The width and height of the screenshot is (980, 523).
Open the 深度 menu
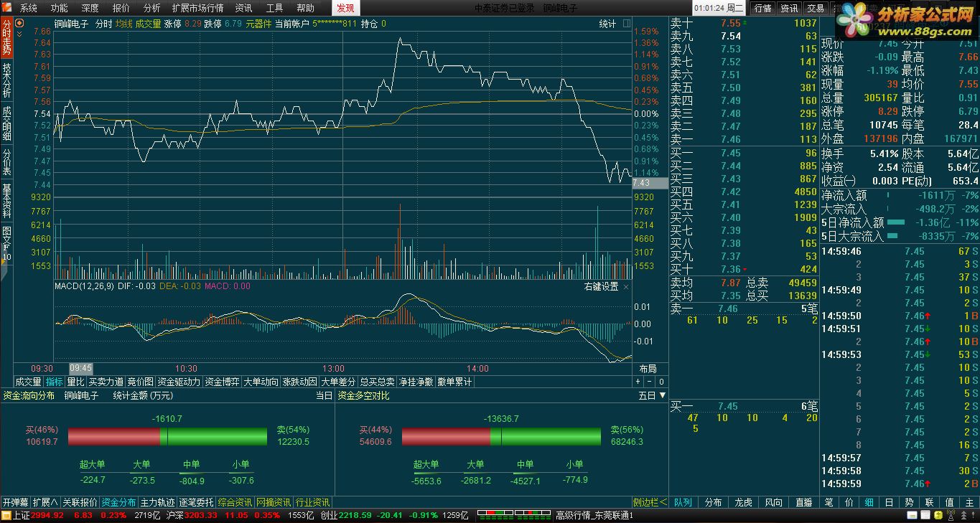[x=90, y=8]
